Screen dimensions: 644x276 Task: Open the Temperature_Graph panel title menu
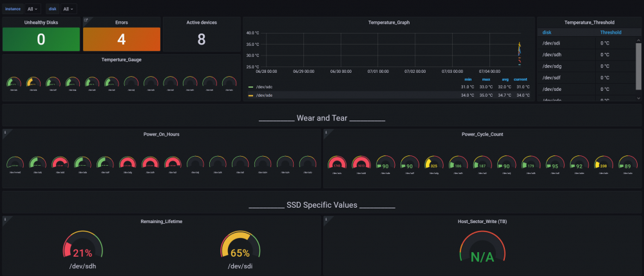389,23
